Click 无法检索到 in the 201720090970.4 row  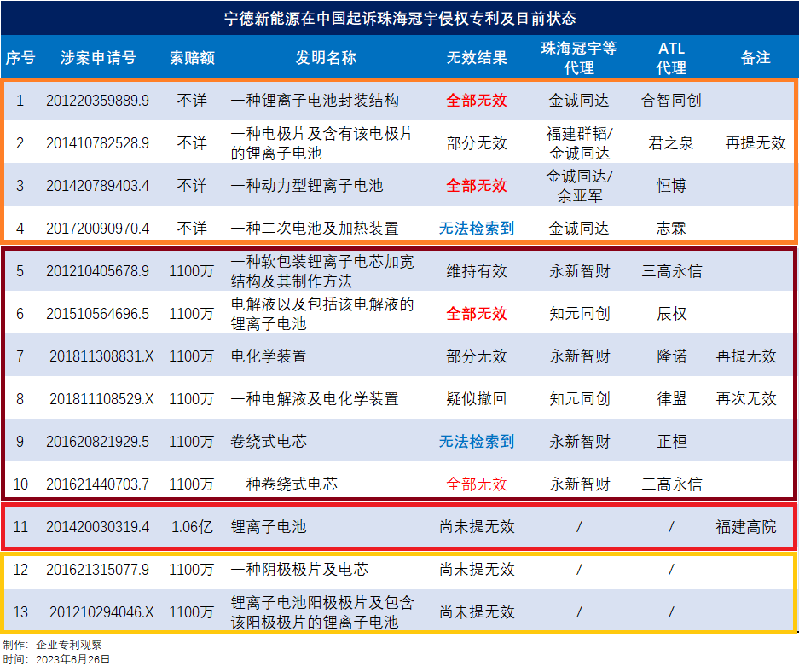coord(477,229)
